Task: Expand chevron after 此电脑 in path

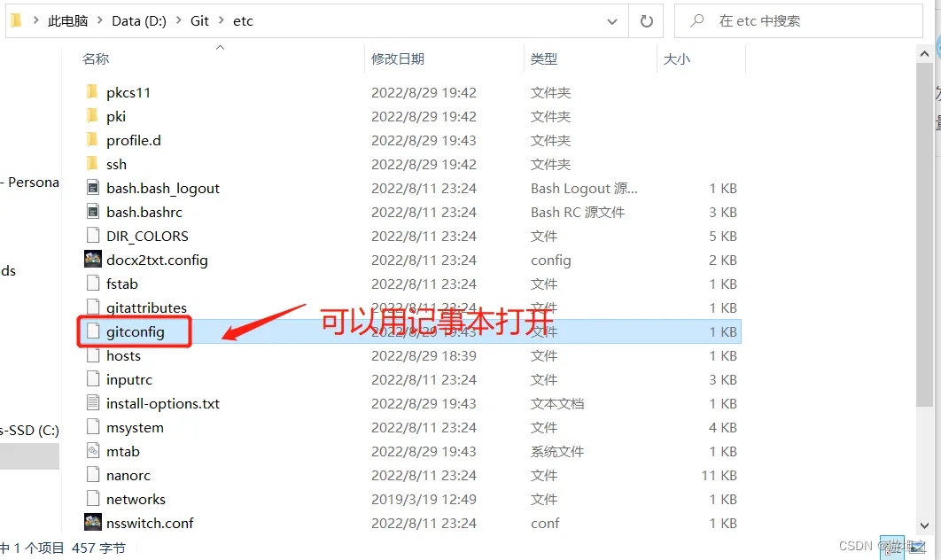Action: (x=99, y=20)
